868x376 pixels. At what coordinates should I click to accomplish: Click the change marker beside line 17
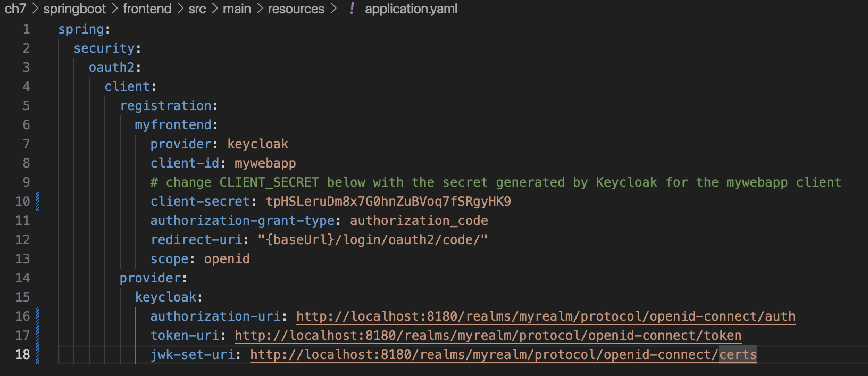37,336
